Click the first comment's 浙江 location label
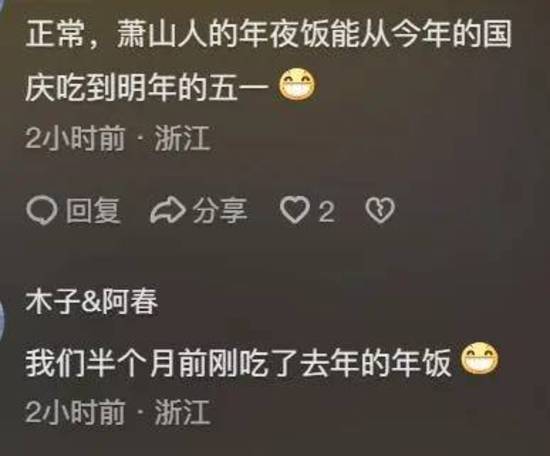The height and width of the screenshot is (456, 550). pos(182,139)
